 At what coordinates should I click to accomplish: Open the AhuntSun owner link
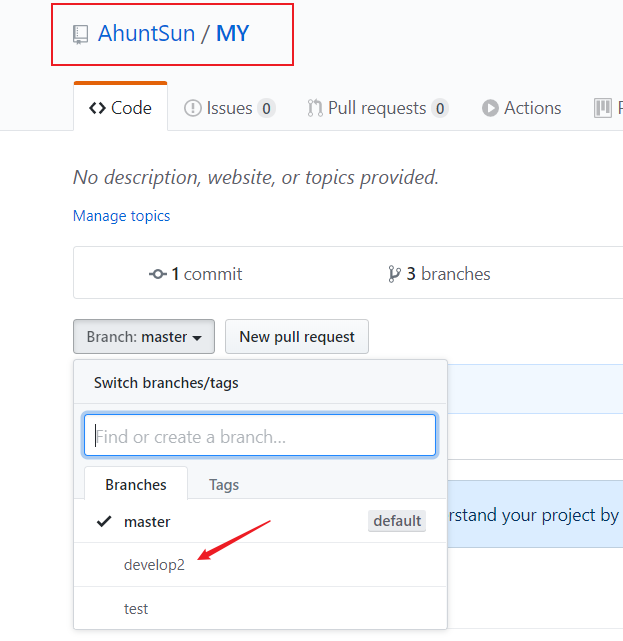pyautogui.click(x=146, y=34)
